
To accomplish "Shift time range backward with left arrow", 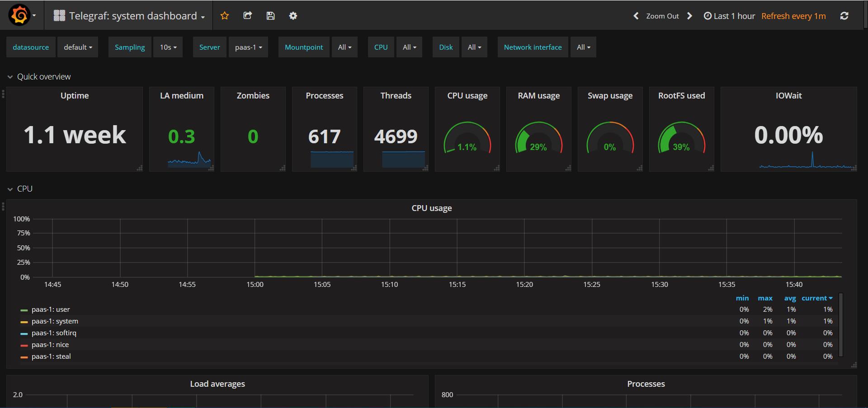I will (x=636, y=16).
